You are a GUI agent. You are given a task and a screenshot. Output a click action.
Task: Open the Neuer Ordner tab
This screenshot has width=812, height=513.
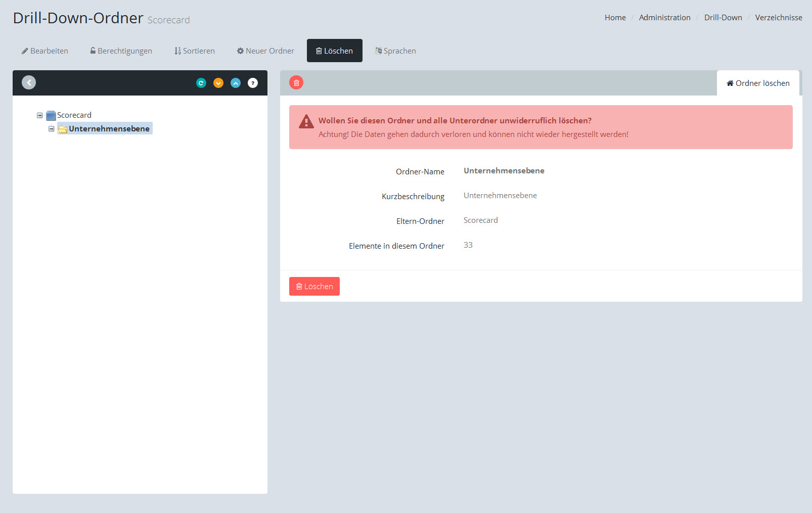265,51
